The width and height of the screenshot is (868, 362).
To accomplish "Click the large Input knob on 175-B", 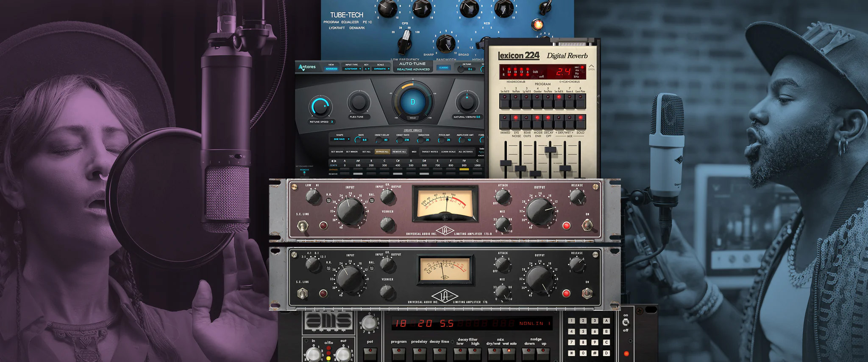I will point(350,211).
